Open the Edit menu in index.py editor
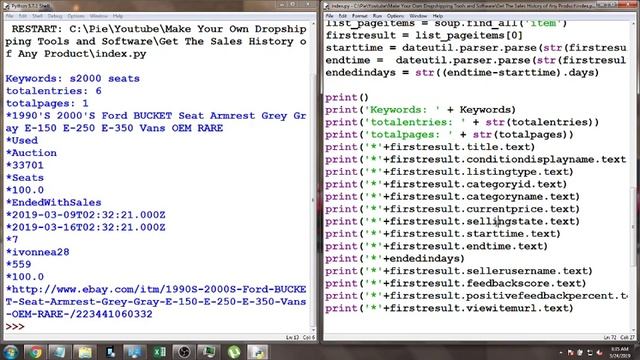This screenshot has height=360, width=640. pos(342,16)
